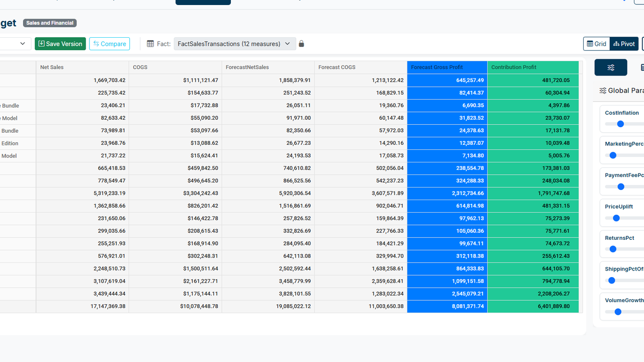644x362 pixels.
Task: Open the sliders parameters panel tab
Action: 611,67
